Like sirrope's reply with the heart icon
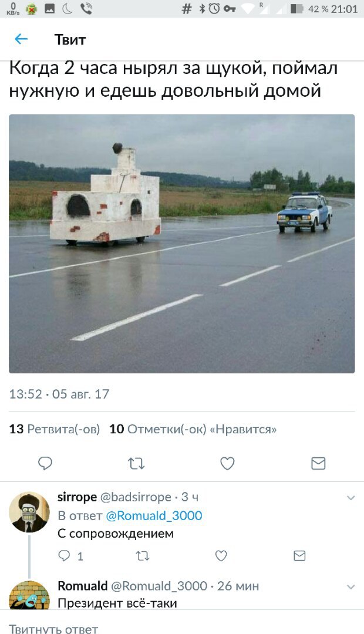Viewport: 364px width, 634px height. pyautogui.click(x=221, y=556)
